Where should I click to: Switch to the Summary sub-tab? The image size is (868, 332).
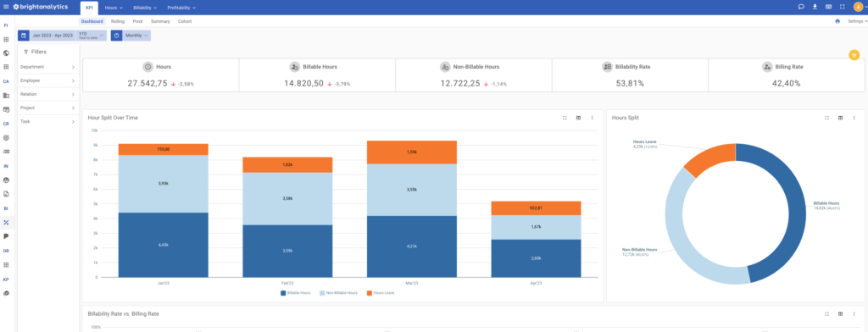160,21
